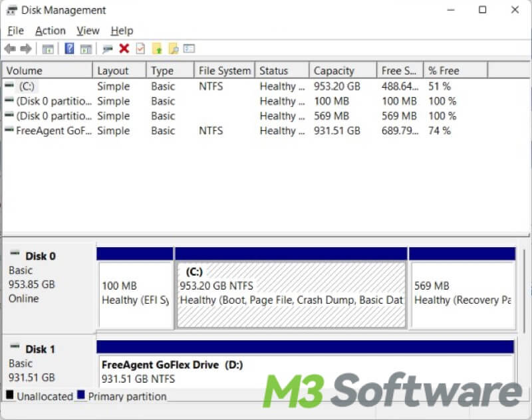Click the Disk Management title bar icon
Viewport: 532px width, 420px height.
[11, 11]
